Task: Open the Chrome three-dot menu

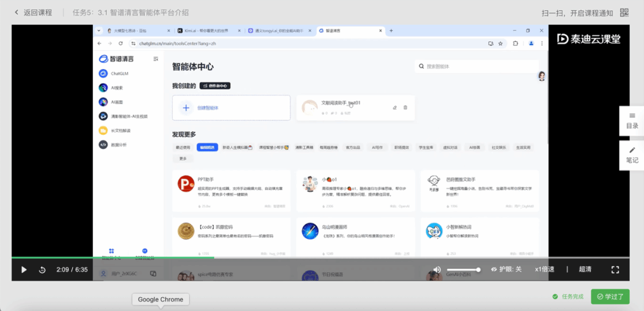Action: point(541,43)
